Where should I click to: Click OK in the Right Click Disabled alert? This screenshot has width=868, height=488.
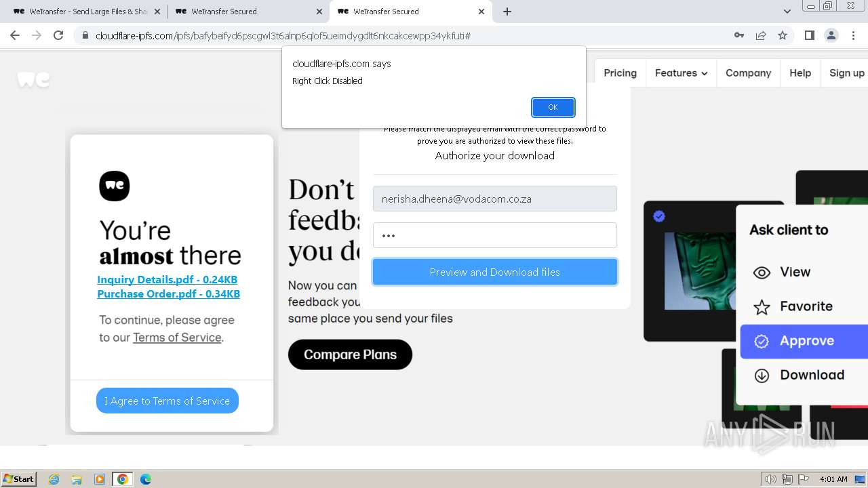(x=553, y=107)
